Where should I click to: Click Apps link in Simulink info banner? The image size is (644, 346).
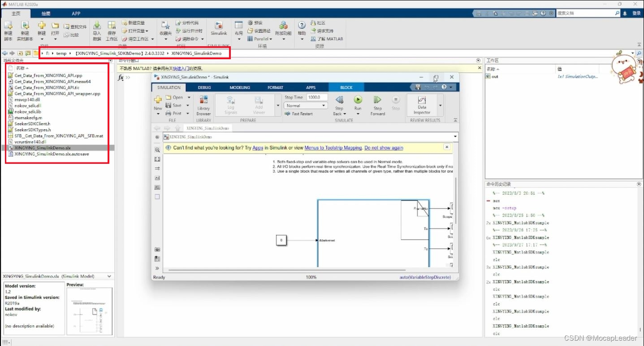[258, 148]
